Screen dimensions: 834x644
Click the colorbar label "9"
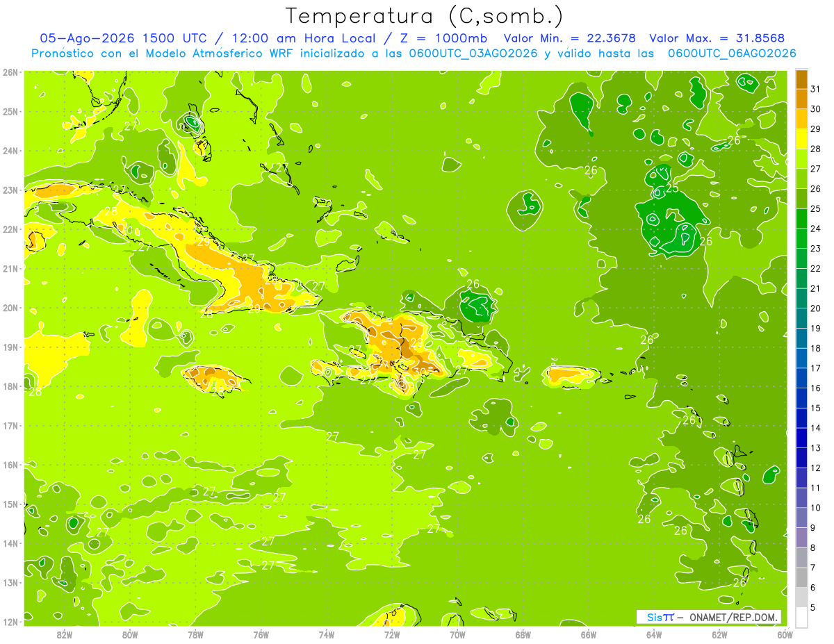814,528
